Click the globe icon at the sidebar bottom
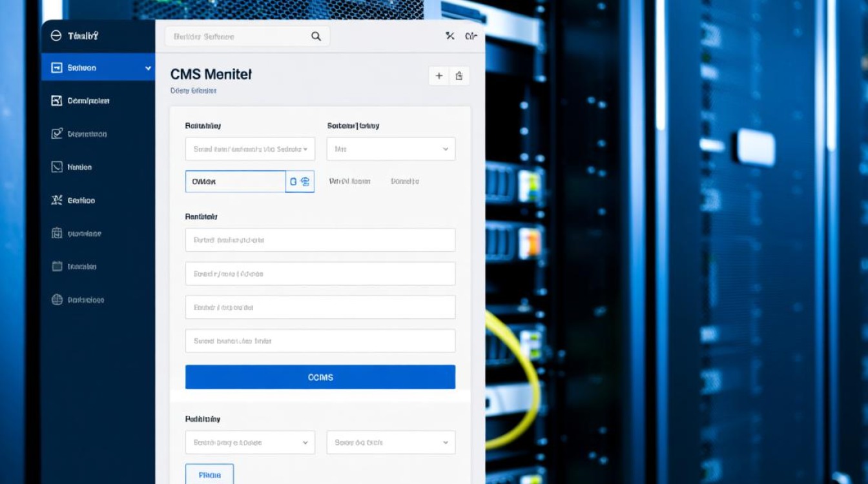868x484 pixels. pyautogui.click(x=56, y=299)
